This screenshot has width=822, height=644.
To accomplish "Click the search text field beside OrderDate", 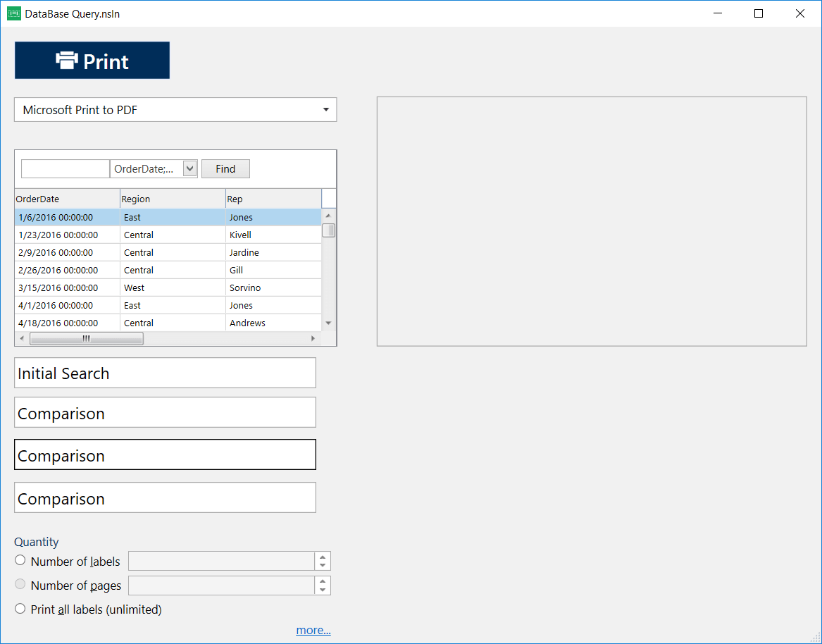I will 65,169.
